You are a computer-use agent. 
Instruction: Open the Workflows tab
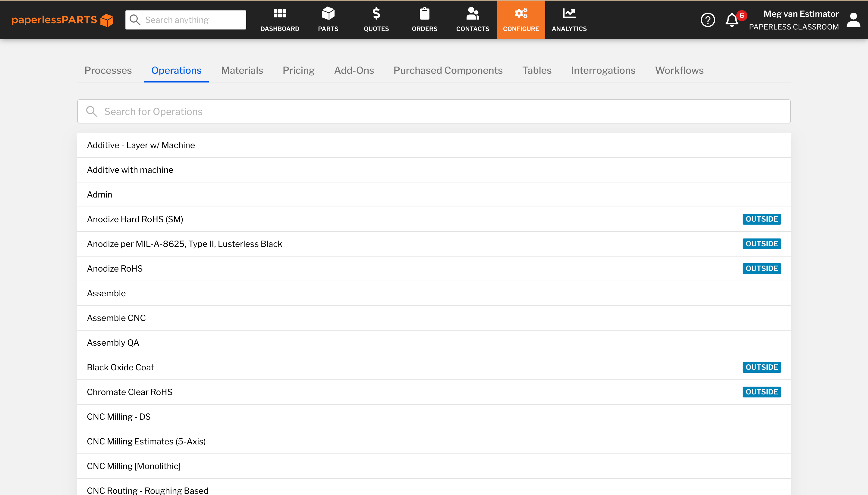click(x=679, y=70)
